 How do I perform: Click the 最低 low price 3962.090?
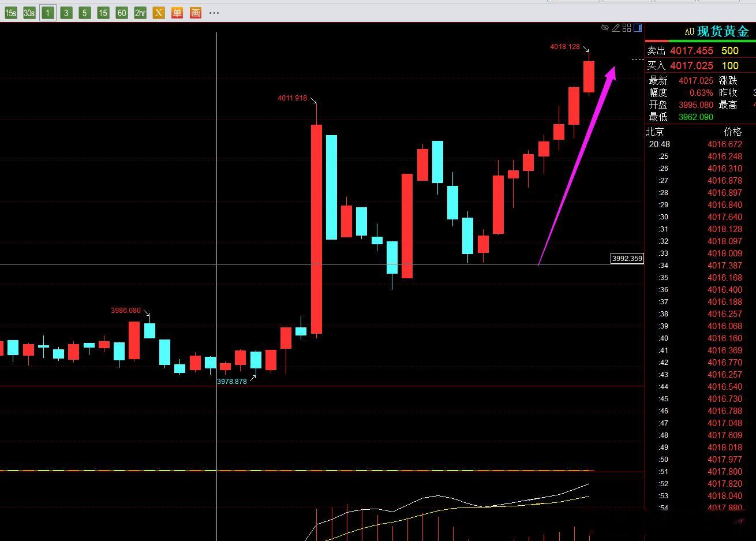point(696,117)
